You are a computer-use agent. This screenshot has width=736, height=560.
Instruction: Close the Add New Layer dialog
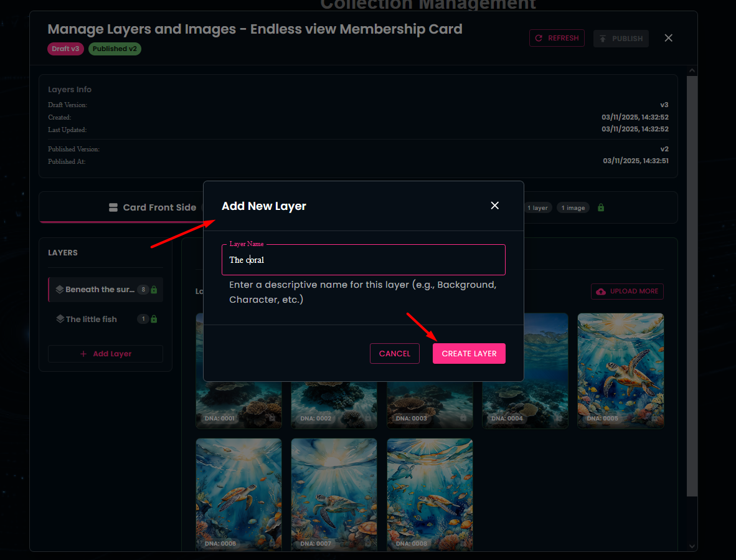[494, 206]
